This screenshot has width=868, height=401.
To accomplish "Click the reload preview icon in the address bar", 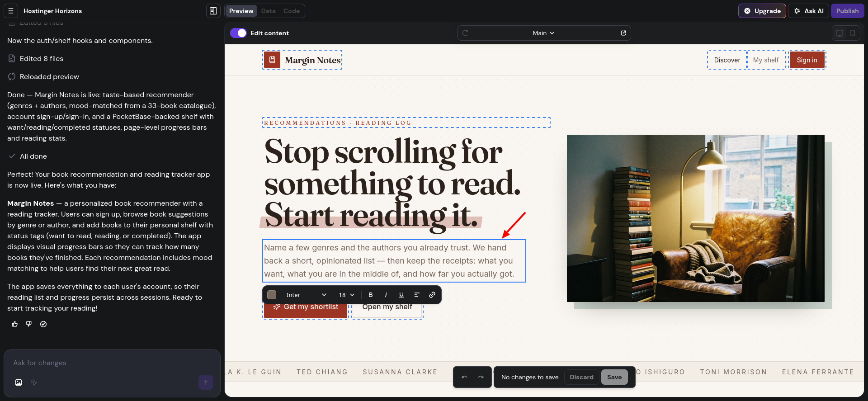I will tap(465, 33).
